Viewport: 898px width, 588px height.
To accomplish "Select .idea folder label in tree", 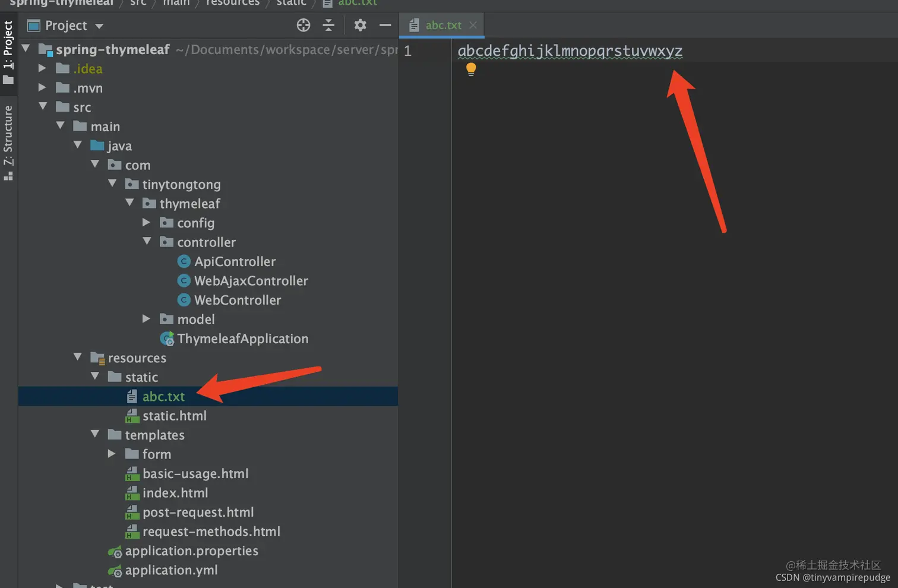I will pos(88,69).
